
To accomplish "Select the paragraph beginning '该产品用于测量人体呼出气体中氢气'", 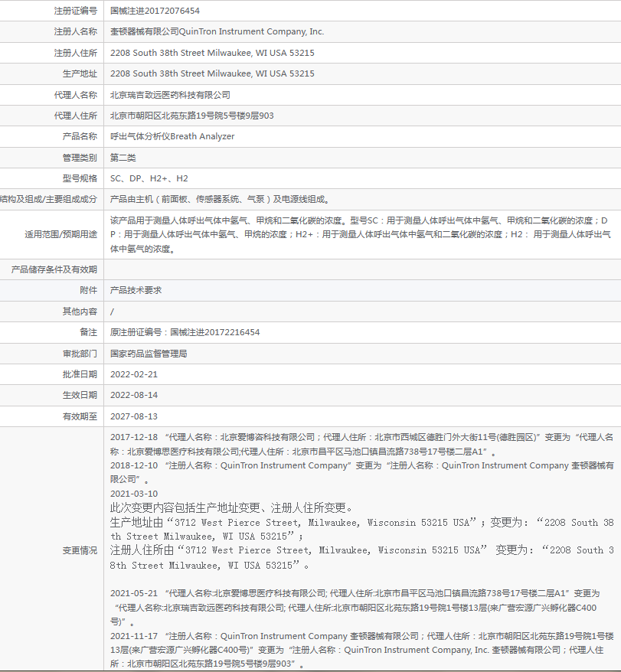I will [x=361, y=234].
